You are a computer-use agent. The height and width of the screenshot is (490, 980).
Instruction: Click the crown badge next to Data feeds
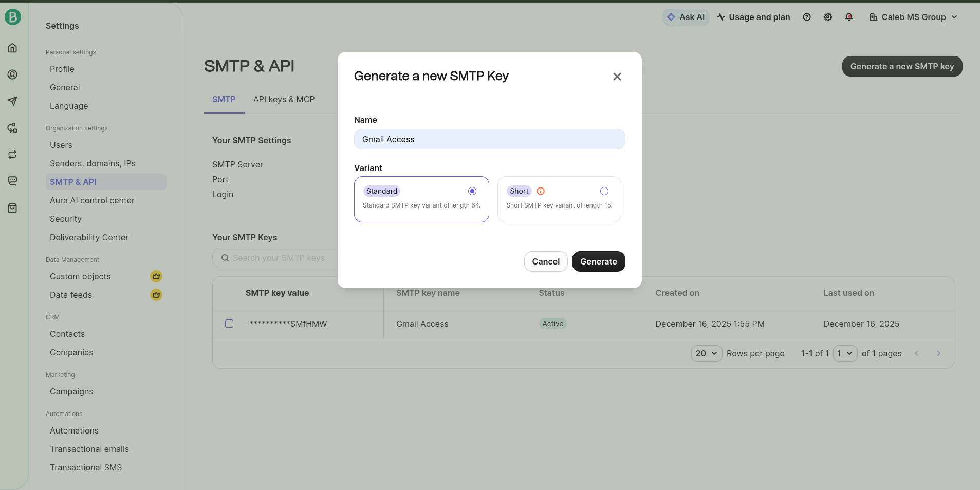[x=156, y=295]
